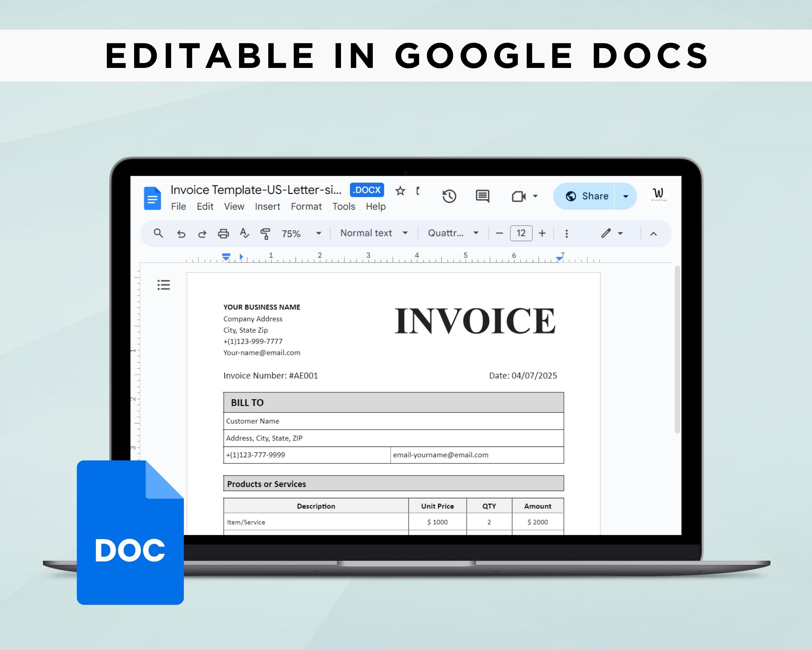
Task: Select the paint format tool
Action: [265, 234]
